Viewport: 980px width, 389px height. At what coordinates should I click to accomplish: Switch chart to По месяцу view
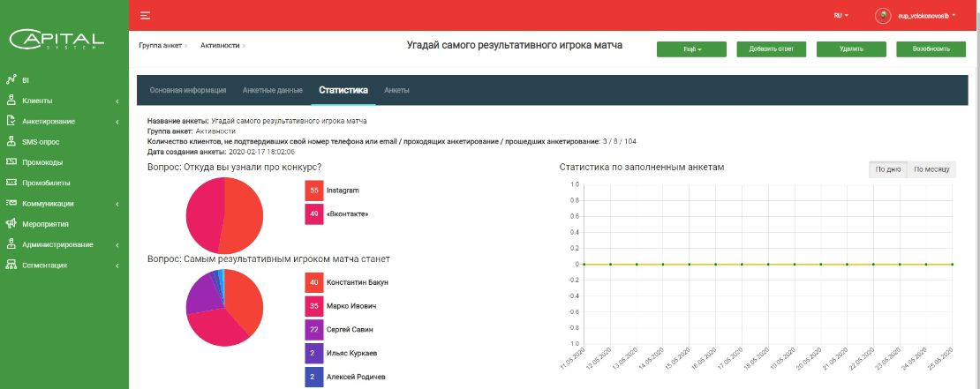pyautogui.click(x=931, y=169)
